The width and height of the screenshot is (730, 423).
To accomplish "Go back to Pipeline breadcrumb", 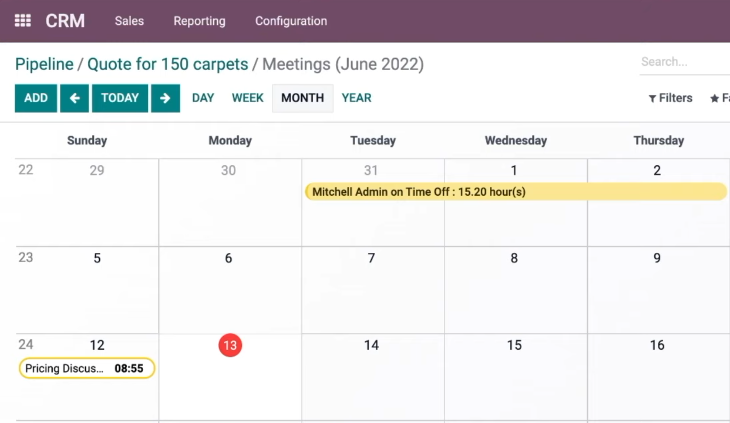I will (44, 64).
